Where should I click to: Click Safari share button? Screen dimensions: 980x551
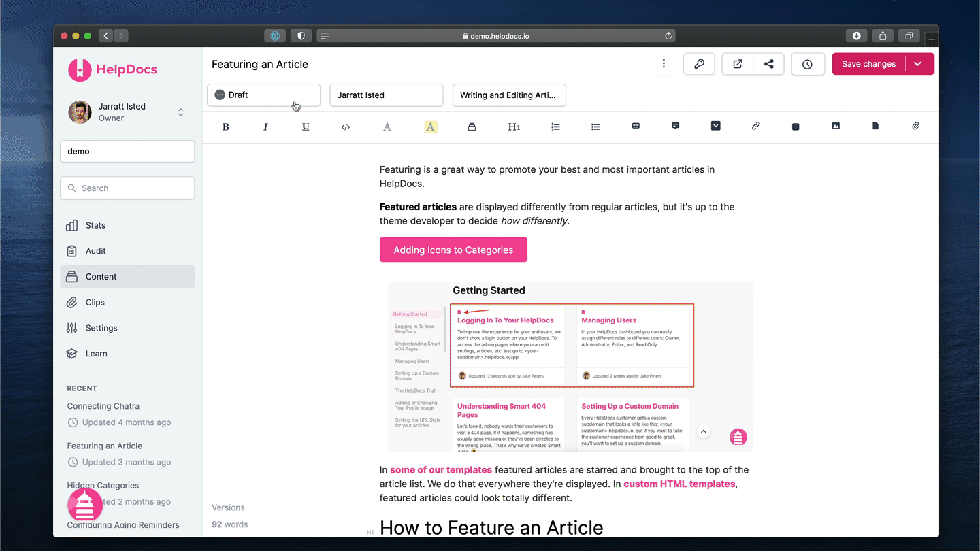pyautogui.click(x=883, y=36)
